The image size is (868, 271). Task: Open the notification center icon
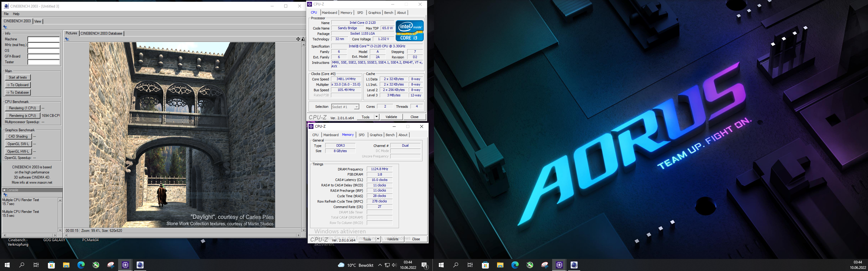[425, 265]
